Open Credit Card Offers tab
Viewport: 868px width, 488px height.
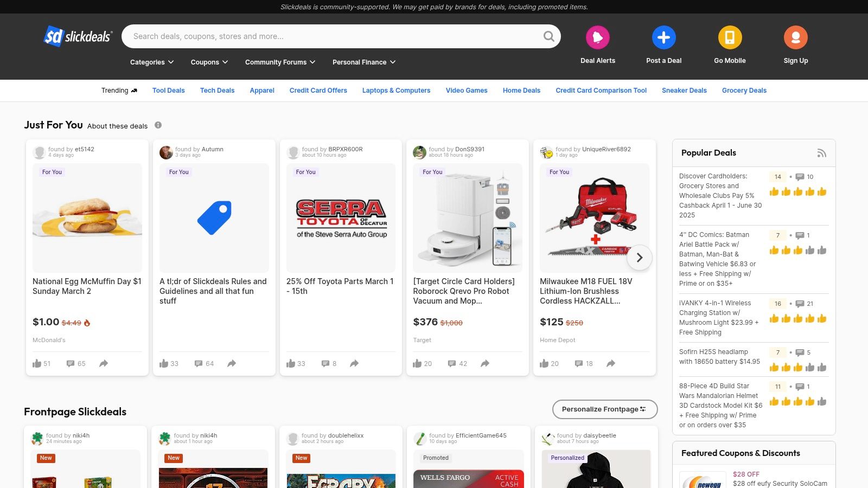(x=318, y=91)
